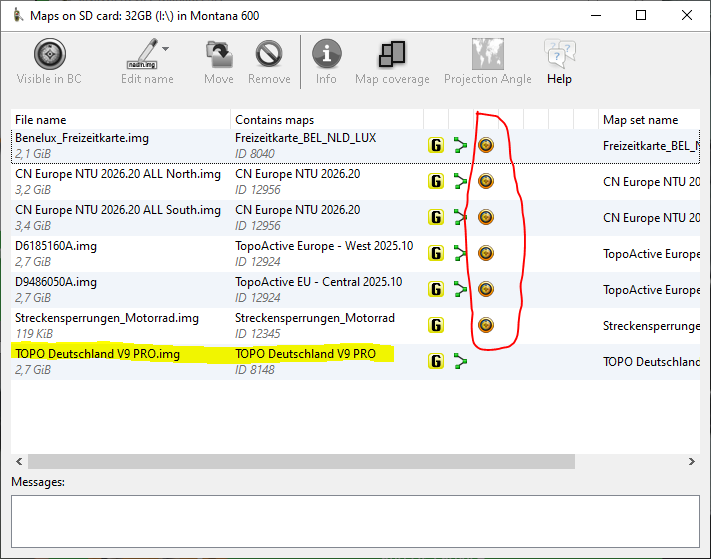Click the BaseCamp icon in Streckensperrungen_Motorrad.img row
The image size is (711, 559).
point(486,325)
